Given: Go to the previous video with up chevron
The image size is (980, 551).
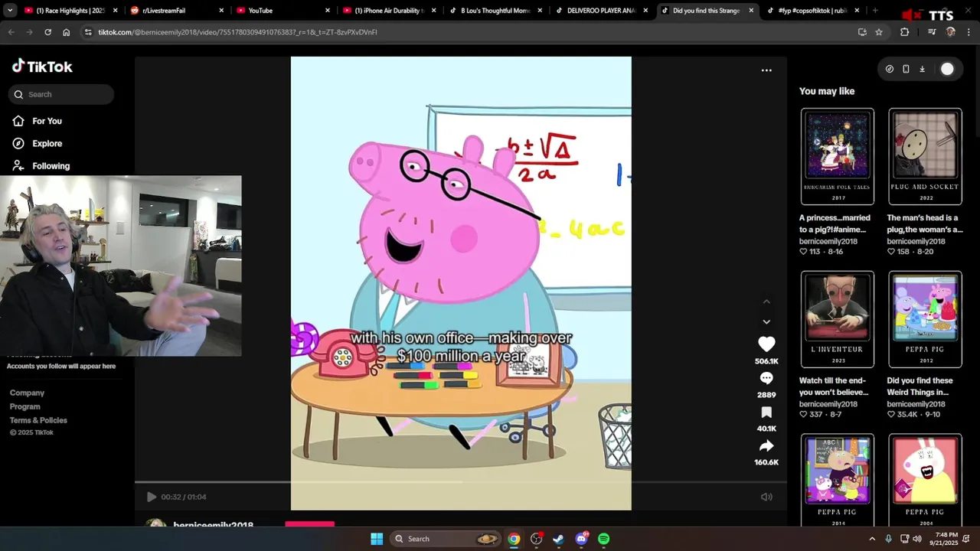Looking at the screenshot, I should pyautogui.click(x=766, y=302).
